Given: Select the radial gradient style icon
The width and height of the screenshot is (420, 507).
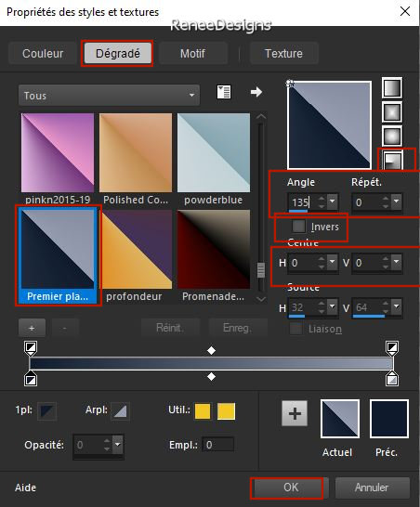Looking at the screenshot, I should [393, 160].
